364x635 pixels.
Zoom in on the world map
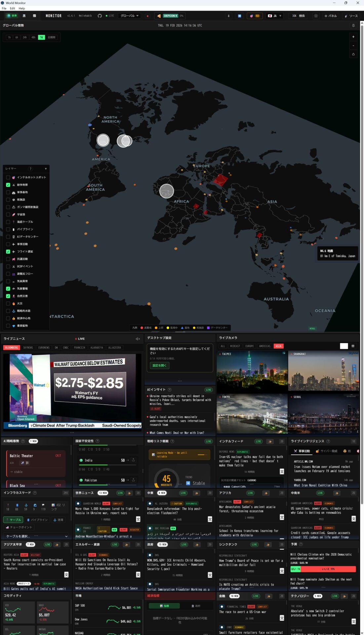point(353,37)
